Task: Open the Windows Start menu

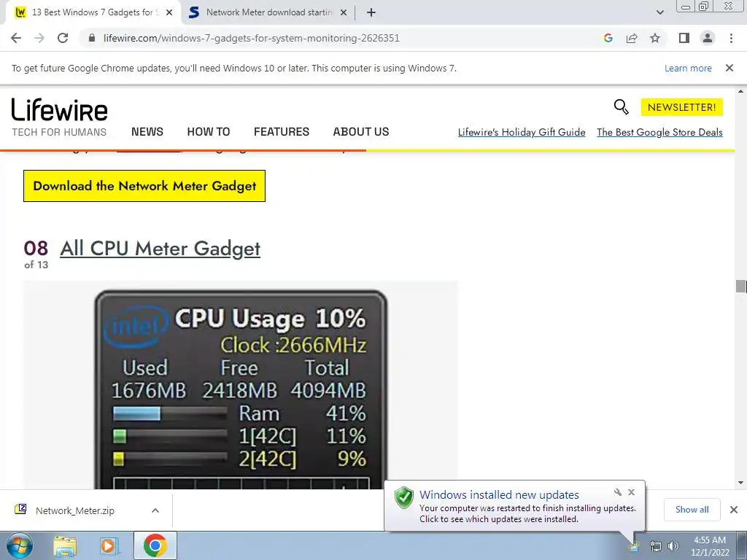Action: [20, 545]
